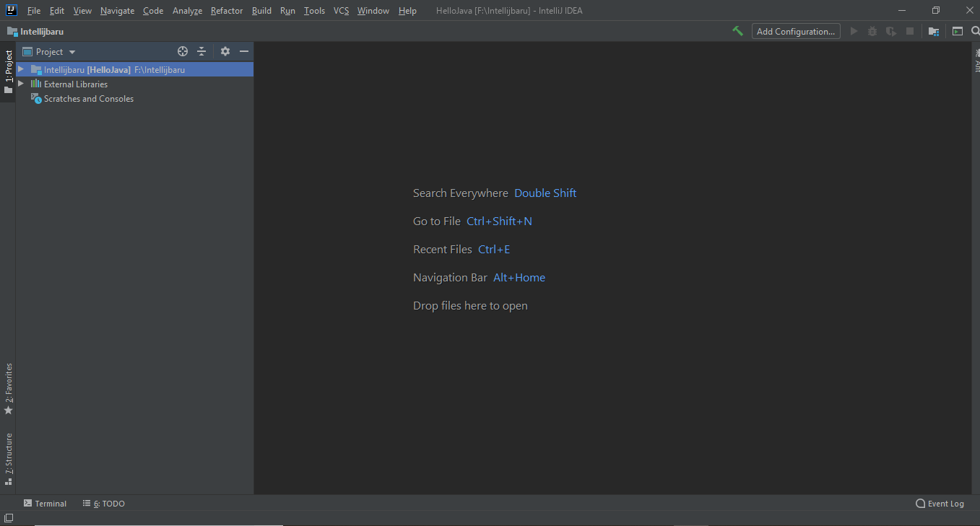
Task: Click the 'Ctrl+E' shortcut text
Action: click(494, 250)
